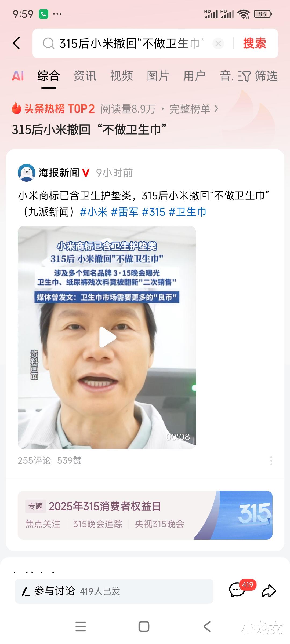Tap the 参与讨论 comment input field
Viewport: 290px width, 644px height.
tap(114, 591)
